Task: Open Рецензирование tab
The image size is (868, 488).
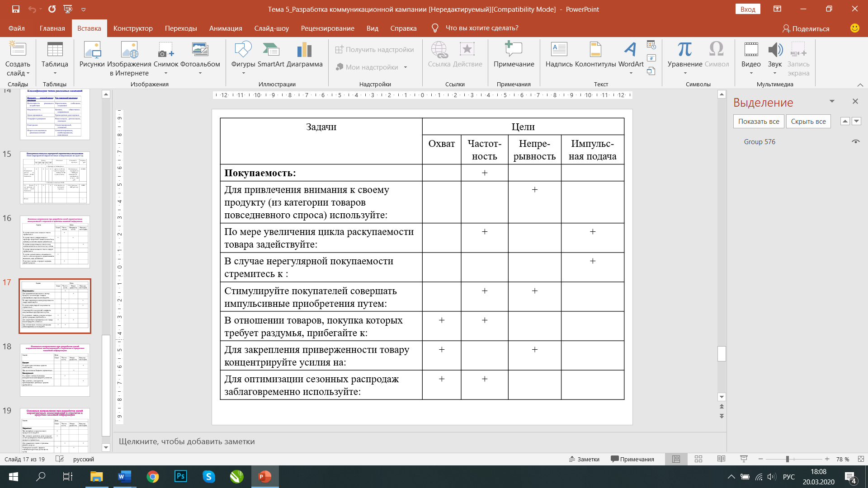Action: [328, 28]
